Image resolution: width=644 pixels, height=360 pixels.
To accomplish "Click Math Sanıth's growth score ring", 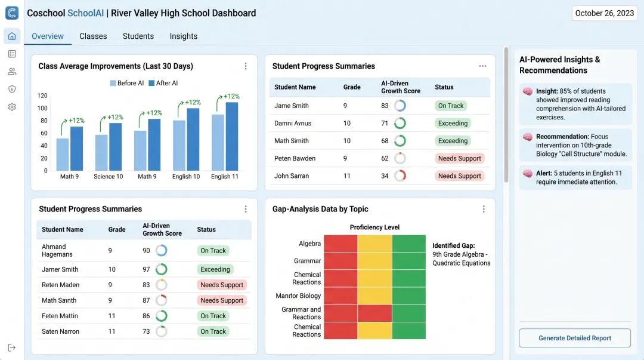I will point(162,300).
